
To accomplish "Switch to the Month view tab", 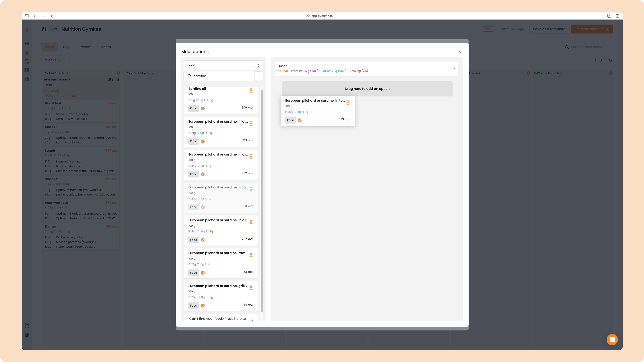I will coord(105,47).
